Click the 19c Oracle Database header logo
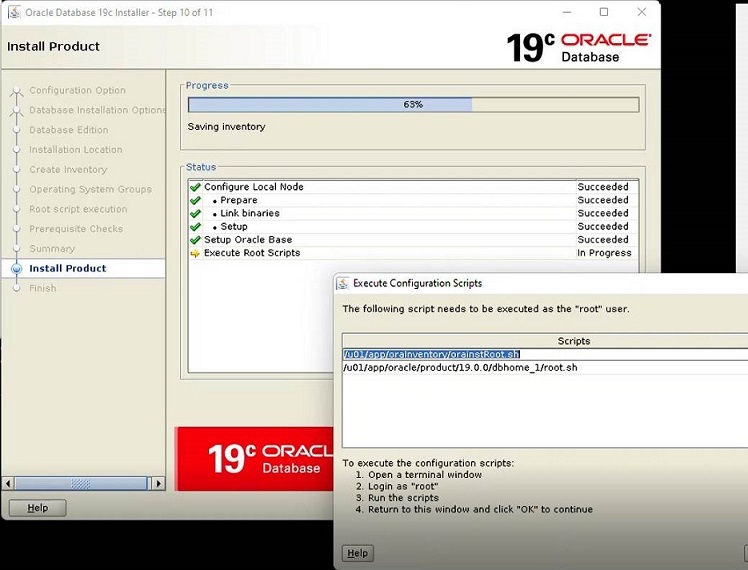The image size is (748, 570). (578, 46)
